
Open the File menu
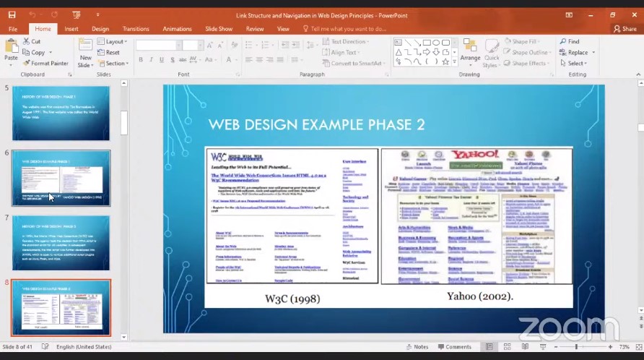[13, 29]
